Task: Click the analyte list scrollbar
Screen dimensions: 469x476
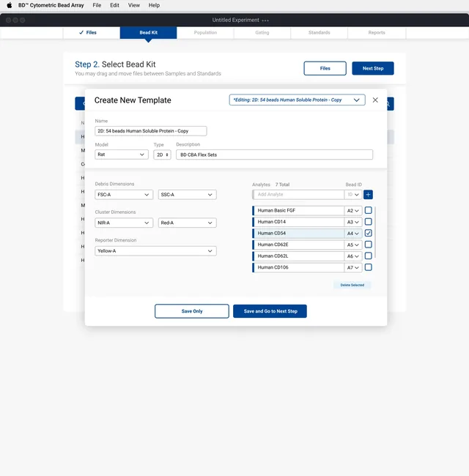Action: pyautogui.click(x=376, y=232)
